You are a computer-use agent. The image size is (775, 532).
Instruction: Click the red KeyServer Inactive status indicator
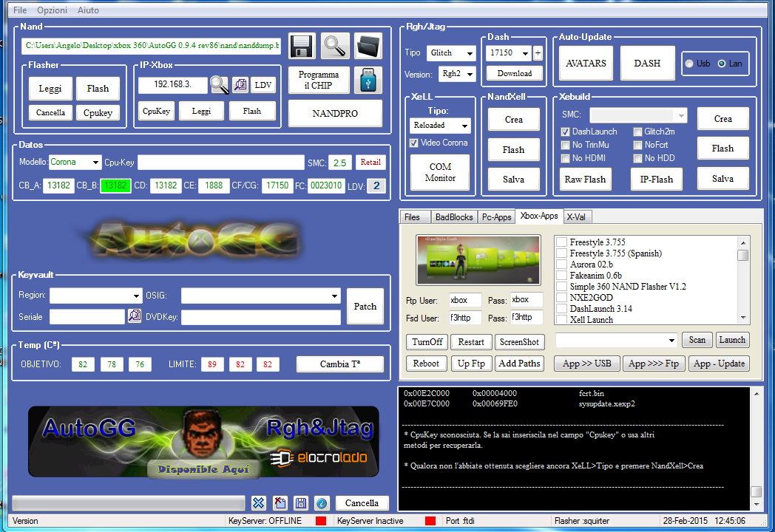(x=430, y=521)
